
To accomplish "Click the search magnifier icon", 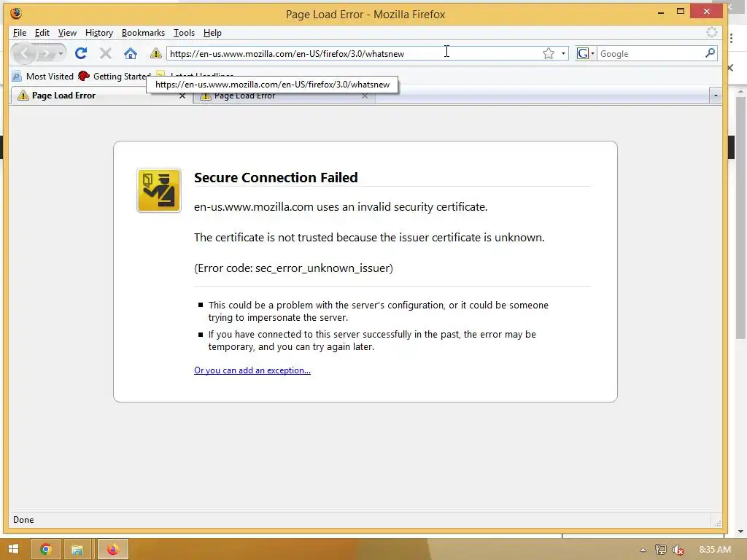I will click(710, 53).
